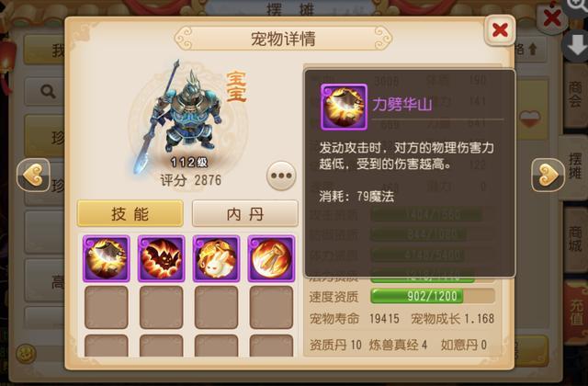This screenshot has height=386, width=588.
Task: Open the 商会 side tab
Action: [x=576, y=96]
